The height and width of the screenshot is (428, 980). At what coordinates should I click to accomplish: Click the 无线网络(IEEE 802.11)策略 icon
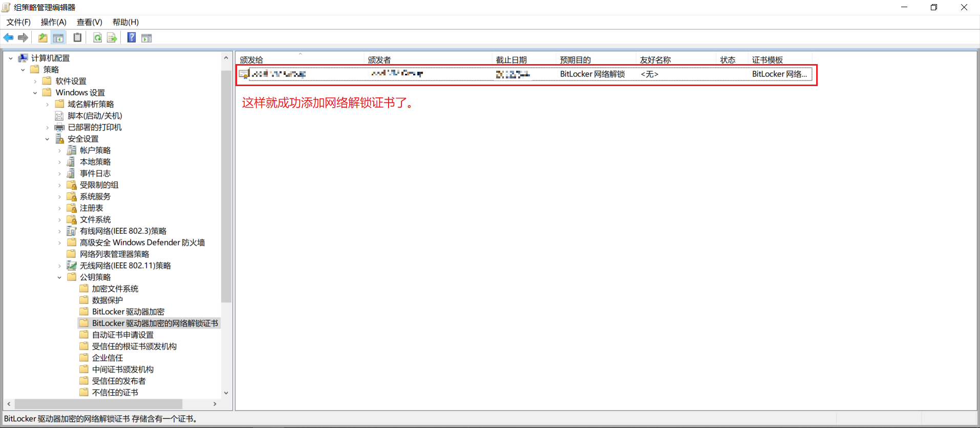(72, 266)
